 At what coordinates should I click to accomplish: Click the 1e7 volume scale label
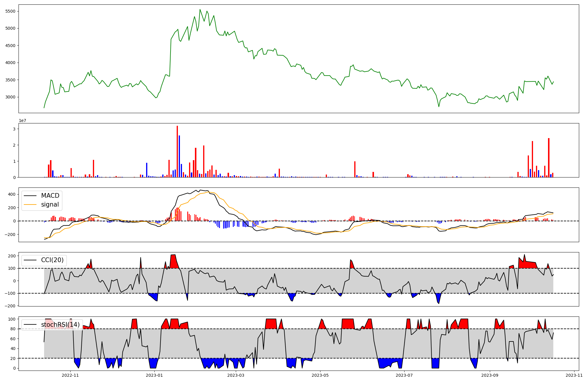click(x=22, y=120)
